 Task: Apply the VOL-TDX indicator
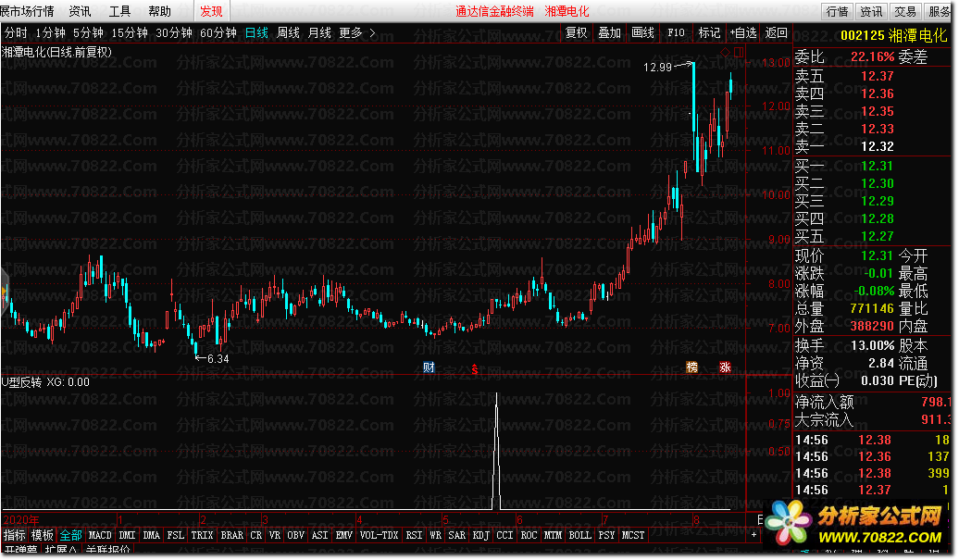point(380,536)
